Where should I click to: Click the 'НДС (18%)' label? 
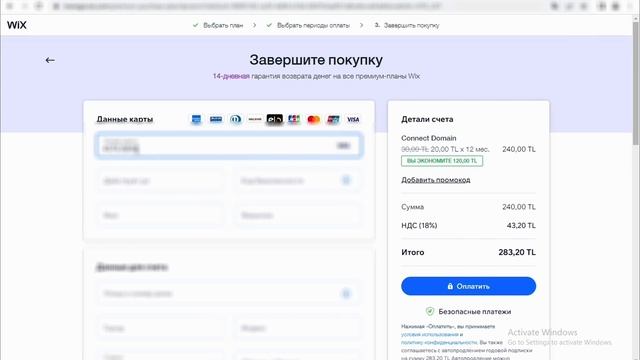(419, 225)
